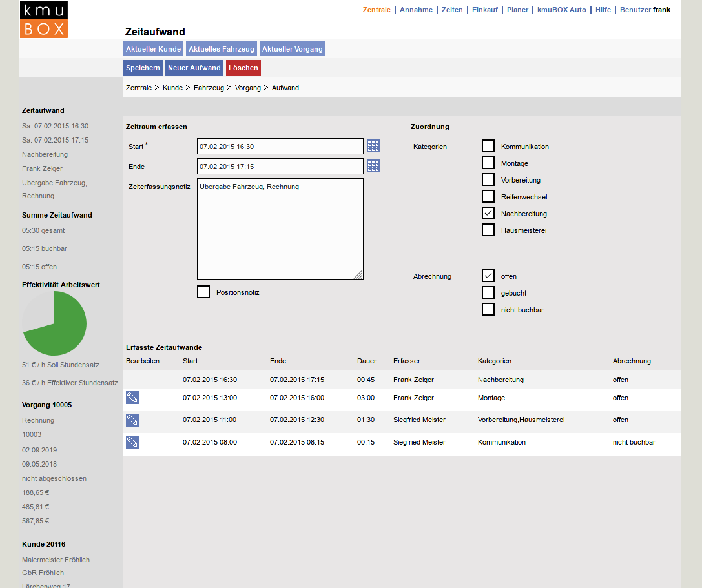
Task: Click into the Zeiterfassungsnotiz text area
Action: pos(280,229)
